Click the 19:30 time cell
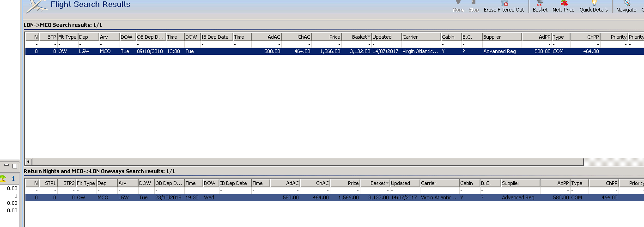Image resolution: width=644 pixels, height=227 pixels. [x=193, y=197]
